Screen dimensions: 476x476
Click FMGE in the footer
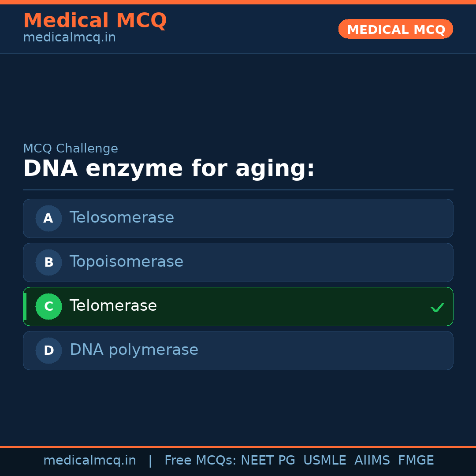[416, 461]
